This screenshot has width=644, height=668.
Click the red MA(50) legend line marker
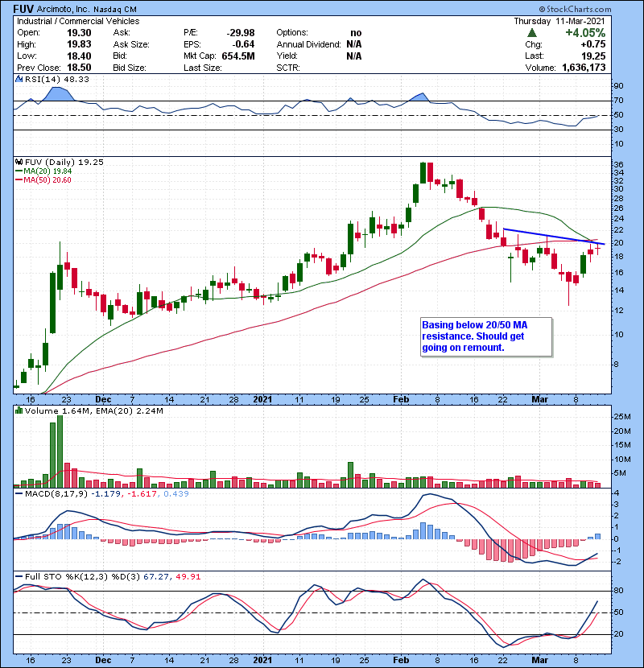pyautogui.click(x=19, y=180)
